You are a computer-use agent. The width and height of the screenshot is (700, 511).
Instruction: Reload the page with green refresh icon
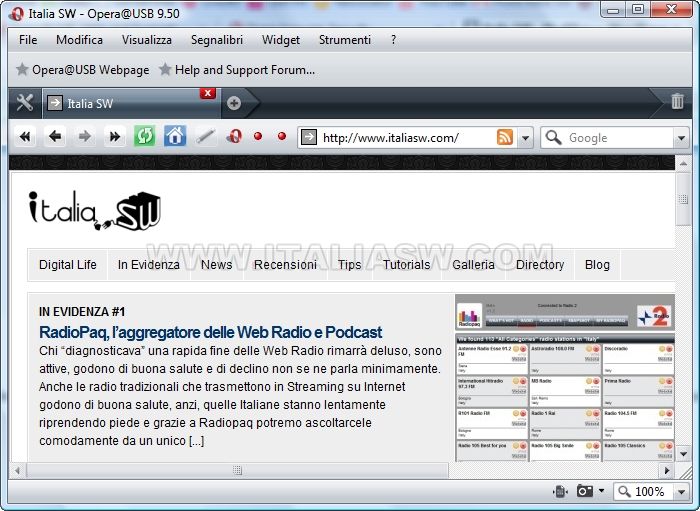pos(145,136)
